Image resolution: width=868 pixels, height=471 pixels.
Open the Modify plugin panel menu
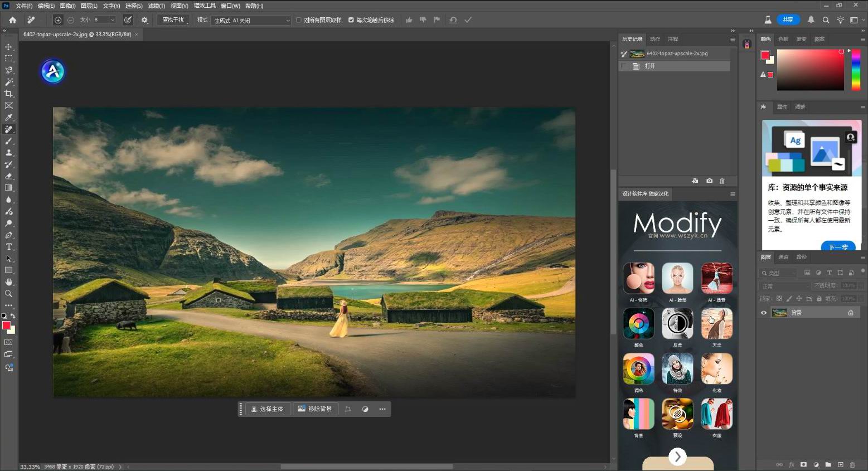pos(733,194)
